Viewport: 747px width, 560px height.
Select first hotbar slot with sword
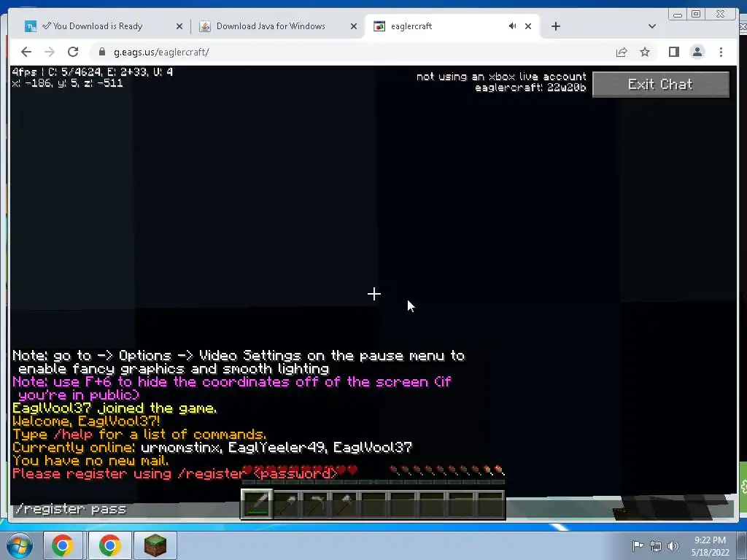(257, 505)
